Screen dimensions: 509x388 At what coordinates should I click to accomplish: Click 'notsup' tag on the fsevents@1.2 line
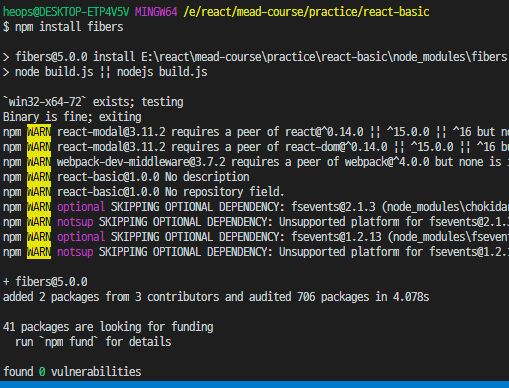75,252
